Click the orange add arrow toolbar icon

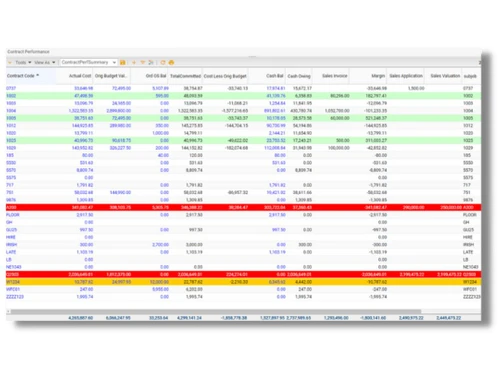134,62
